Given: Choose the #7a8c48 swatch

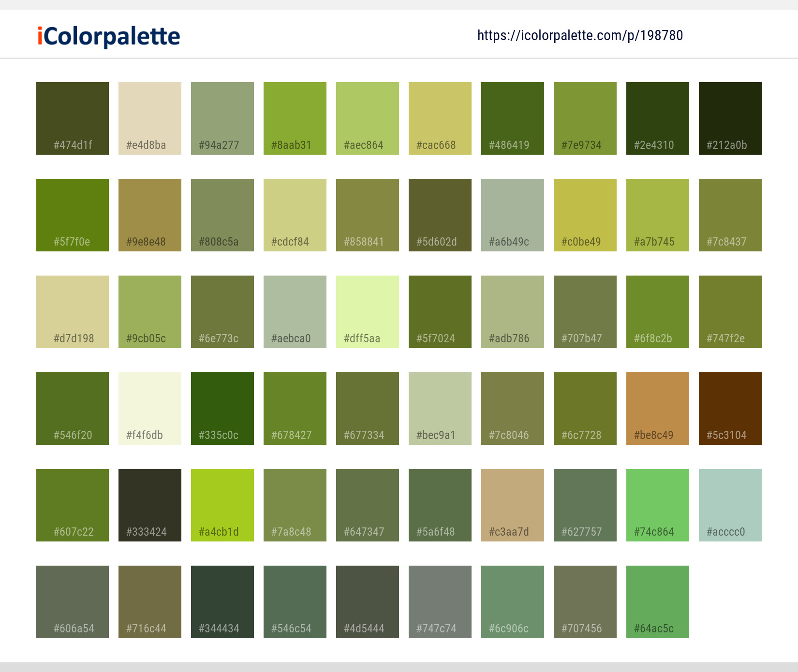Looking at the screenshot, I should point(295,505).
